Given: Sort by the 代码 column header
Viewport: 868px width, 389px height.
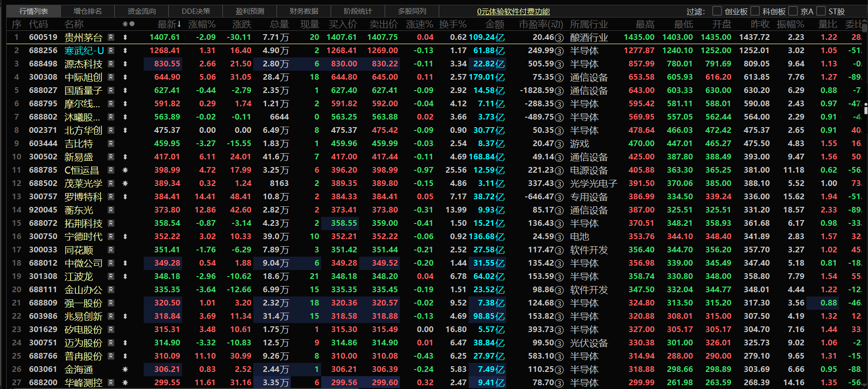Looking at the screenshot, I should point(38,24).
